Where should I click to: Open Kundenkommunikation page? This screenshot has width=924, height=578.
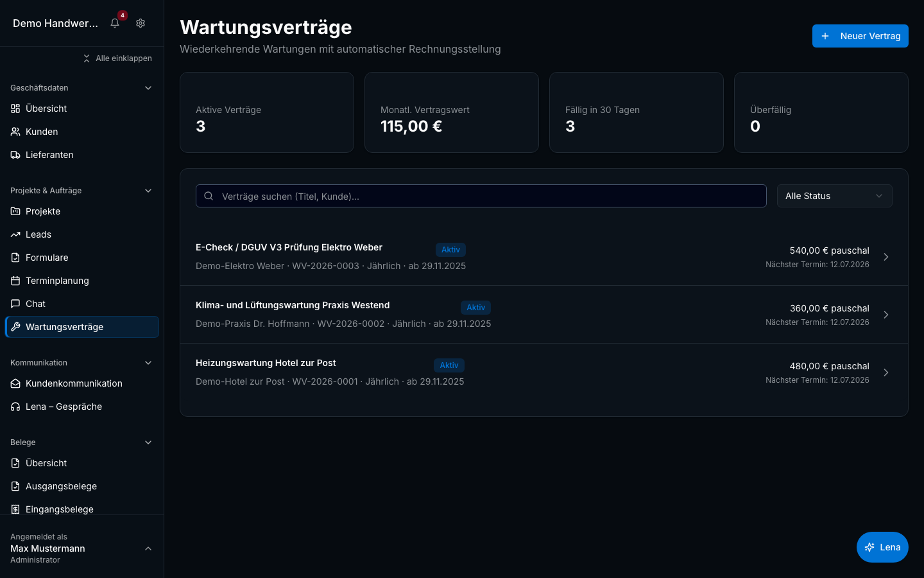(82, 383)
